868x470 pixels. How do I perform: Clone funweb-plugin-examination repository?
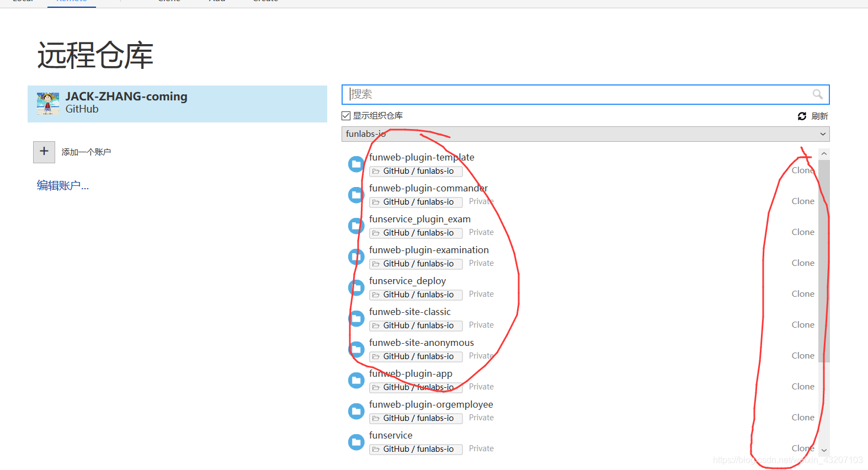pos(803,263)
